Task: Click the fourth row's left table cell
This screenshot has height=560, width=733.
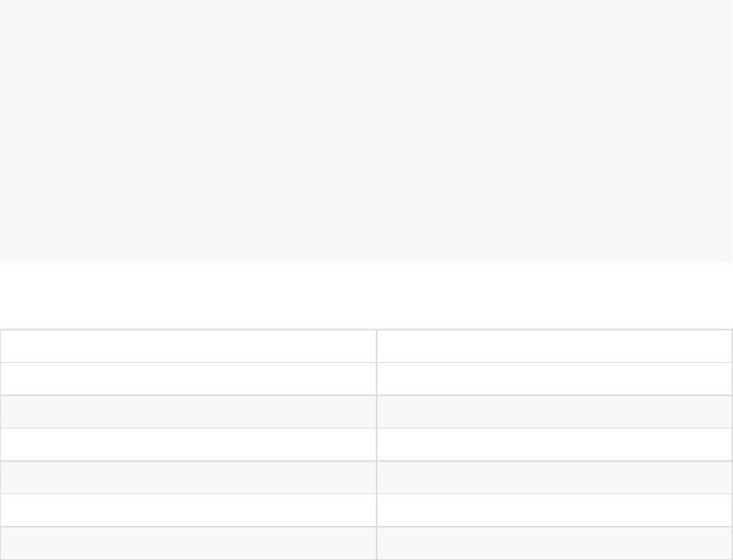Action: click(x=188, y=444)
